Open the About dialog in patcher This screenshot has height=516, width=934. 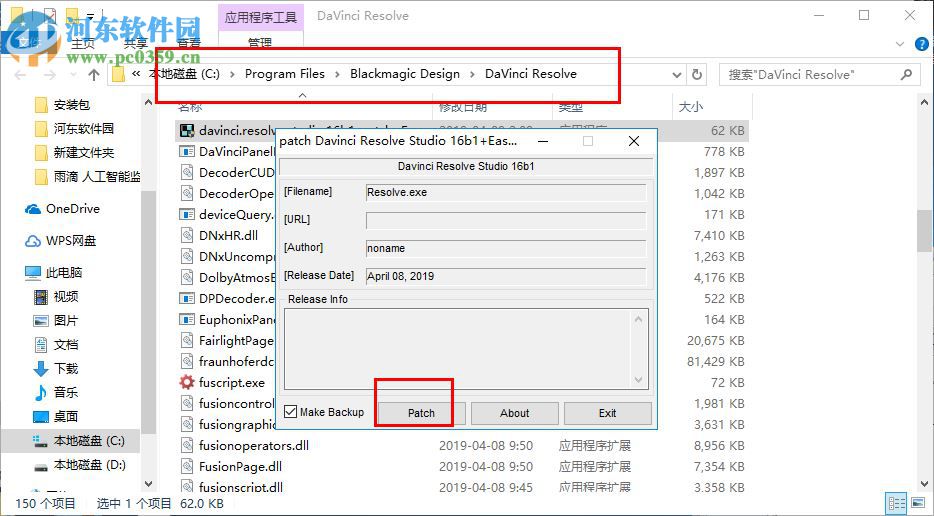(x=515, y=413)
